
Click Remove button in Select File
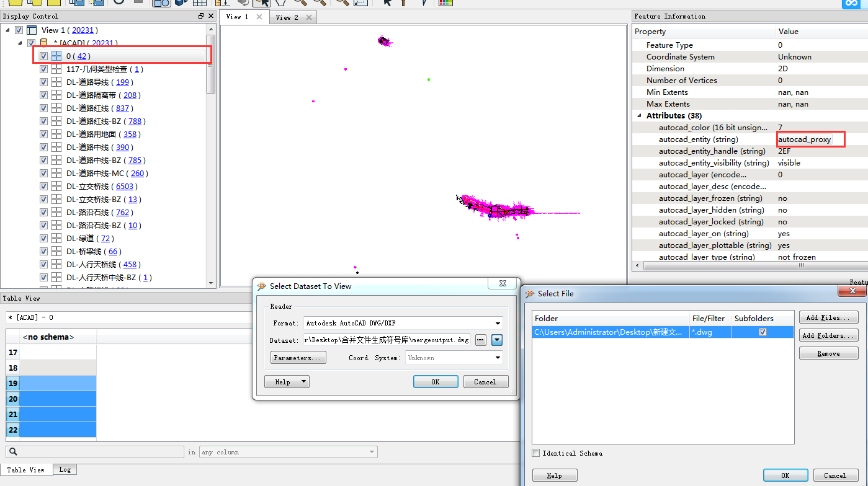click(829, 353)
